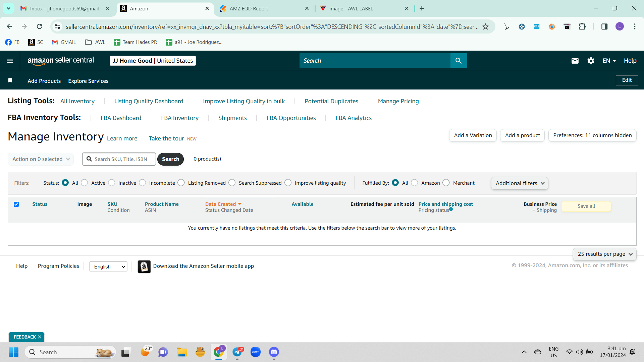Open the Chrome tab search dropdown
This screenshot has height=362, width=644.
coord(8,8)
